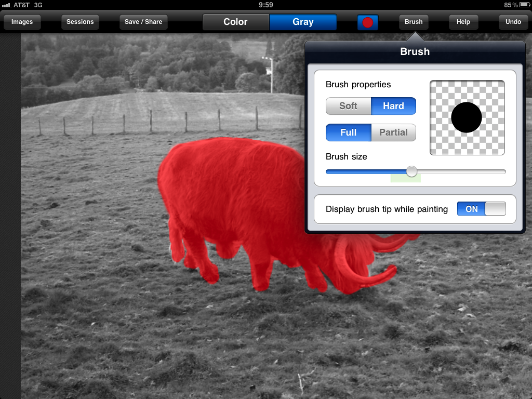
Task: Choose Partial brush opacity
Action: point(393,132)
